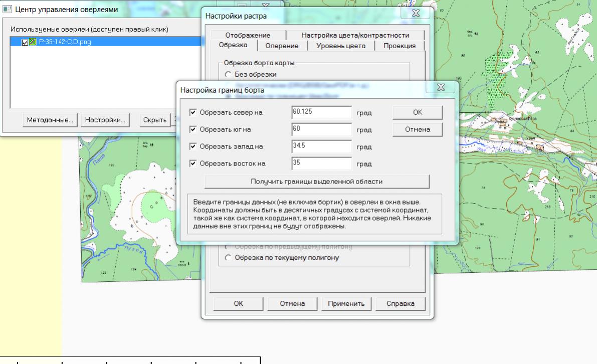Click the north crop value field 60.125

click(321, 112)
